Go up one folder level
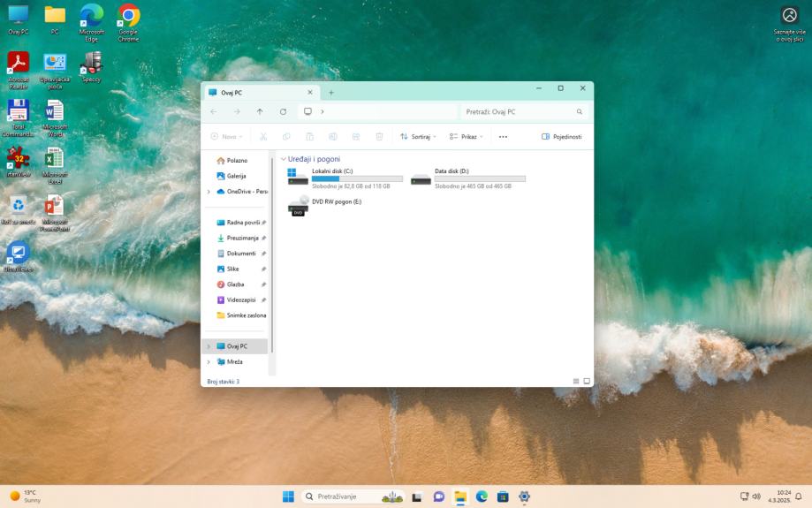Image resolution: width=812 pixels, height=508 pixels. pyautogui.click(x=260, y=111)
